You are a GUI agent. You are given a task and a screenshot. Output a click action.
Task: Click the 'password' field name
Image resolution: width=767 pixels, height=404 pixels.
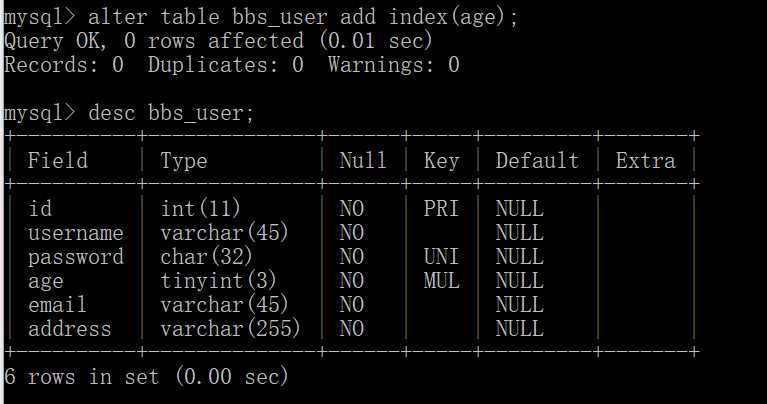[76, 257]
